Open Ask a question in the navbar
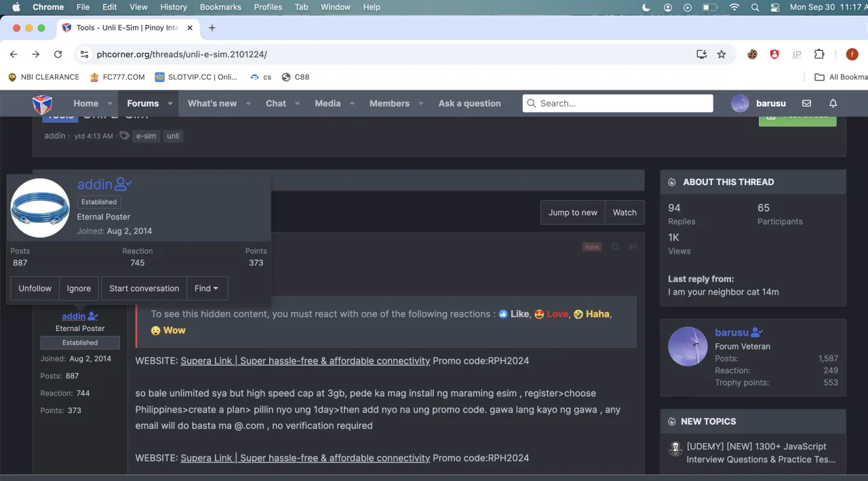The width and height of the screenshot is (868, 481). pyautogui.click(x=469, y=103)
